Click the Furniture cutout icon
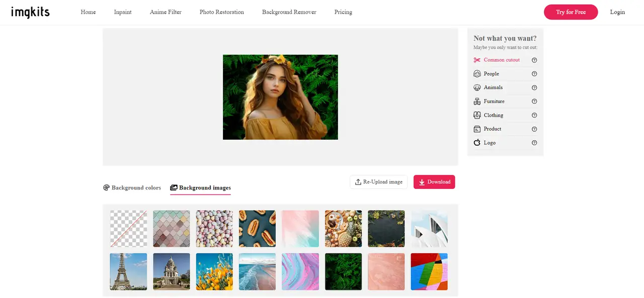Viewport: 644px width, 298px height. [x=477, y=102]
